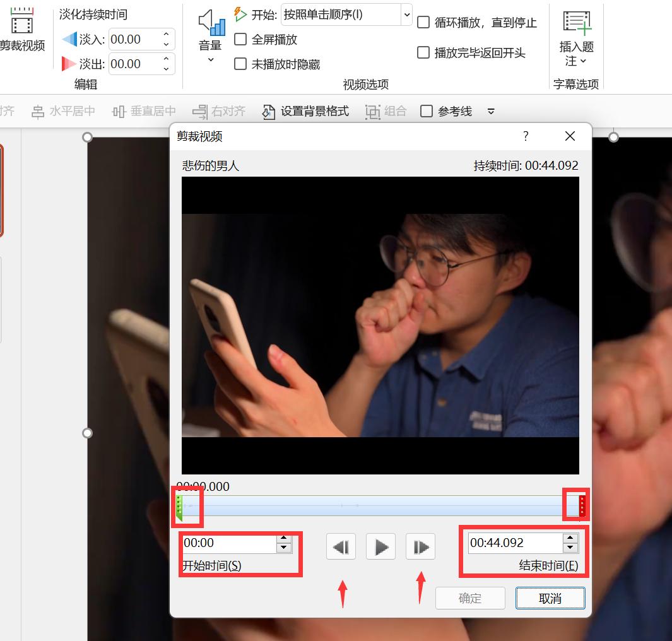Open the Volume dropdown arrow
This screenshot has height=641, width=672.
tap(211, 59)
